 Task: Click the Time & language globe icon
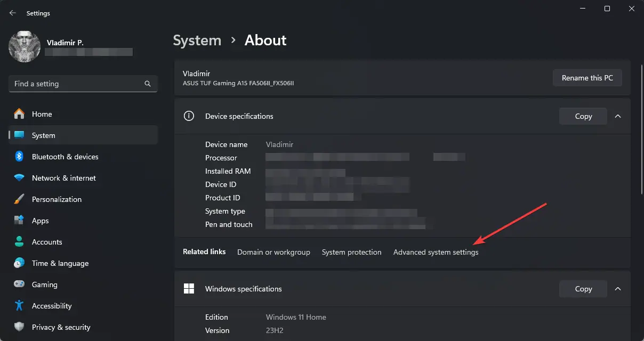(19, 263)
